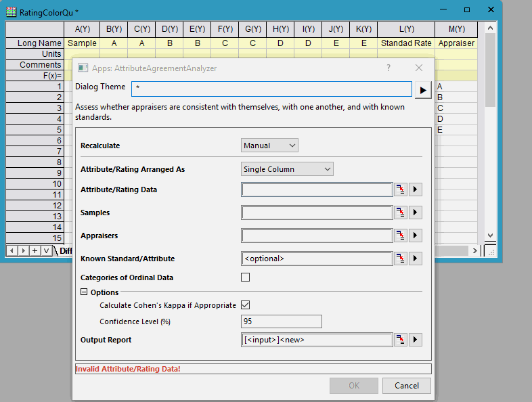Click range selector icon for Output Report
This screenshot has height=402, width=532.
click(x=401, y=340)
